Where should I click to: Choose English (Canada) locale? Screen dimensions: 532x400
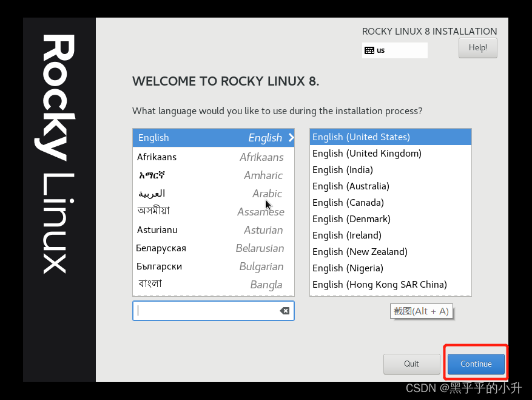point(391,202)
